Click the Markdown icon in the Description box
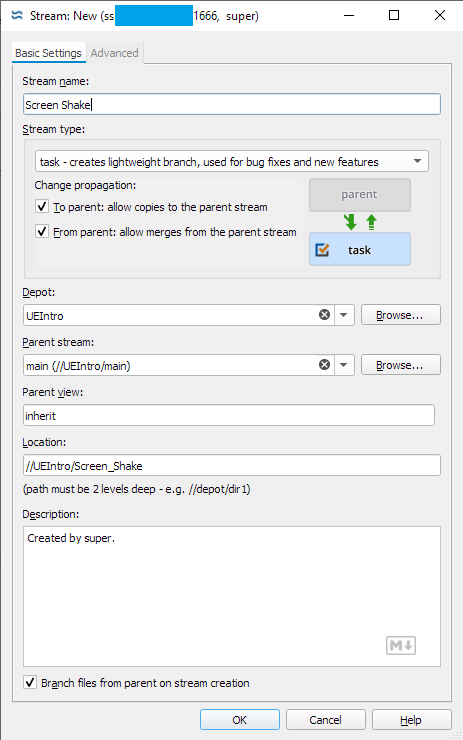The height and width of the screenshot is (740, 463). 401,645
